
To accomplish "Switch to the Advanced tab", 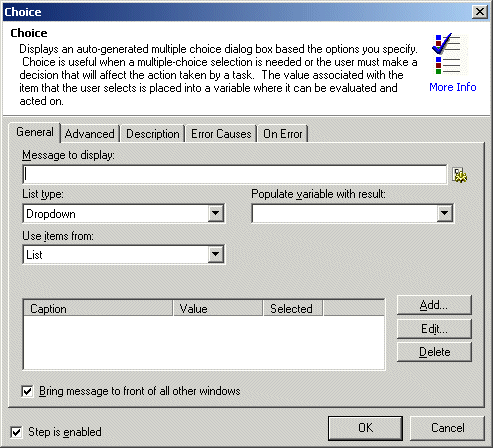I will point(89,134).
